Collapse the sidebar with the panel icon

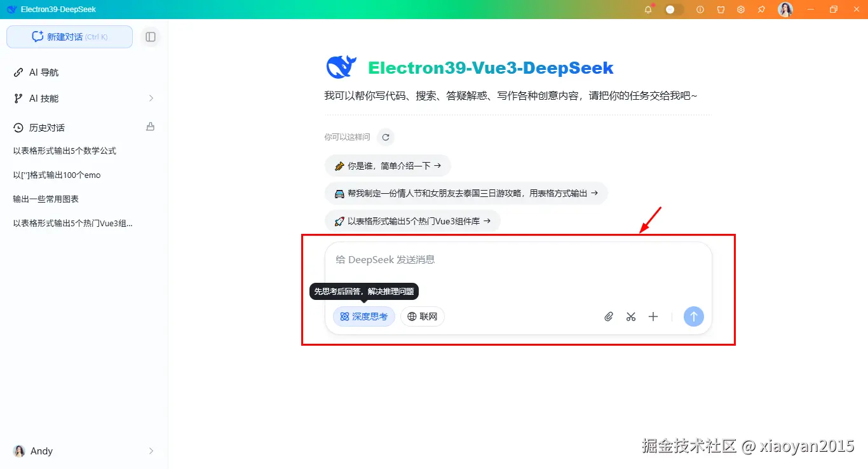click(x=151, y=37)
